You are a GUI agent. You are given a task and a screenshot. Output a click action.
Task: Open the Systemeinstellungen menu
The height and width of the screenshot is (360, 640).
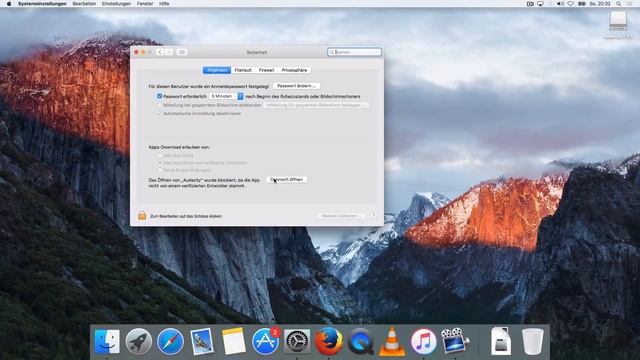(x=42, y=4)
